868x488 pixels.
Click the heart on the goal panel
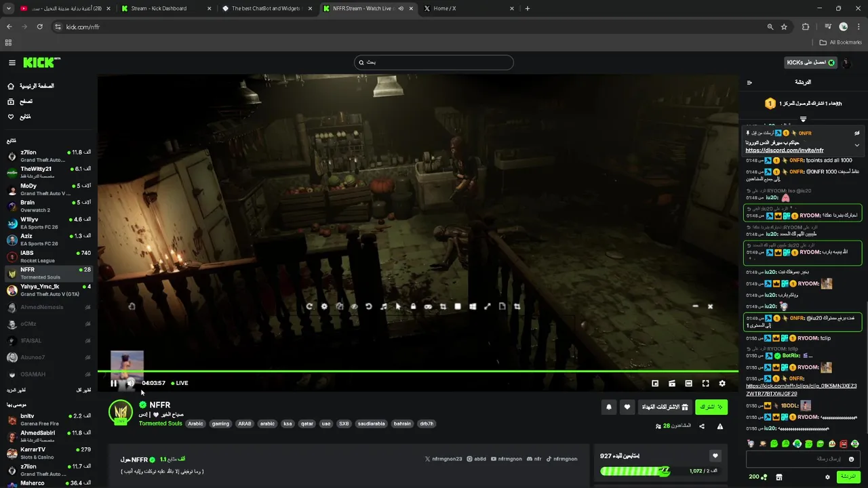coord(715,456)
